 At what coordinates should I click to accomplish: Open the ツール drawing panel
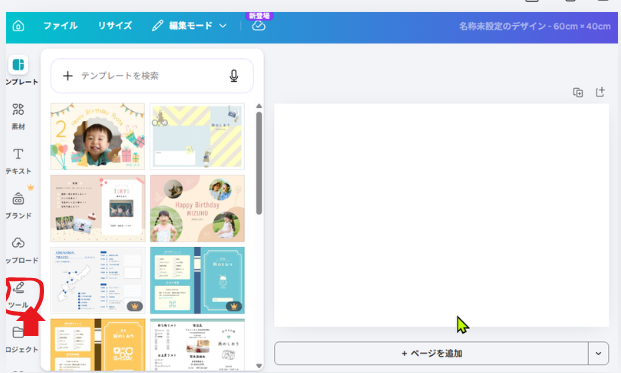[18, 295]
